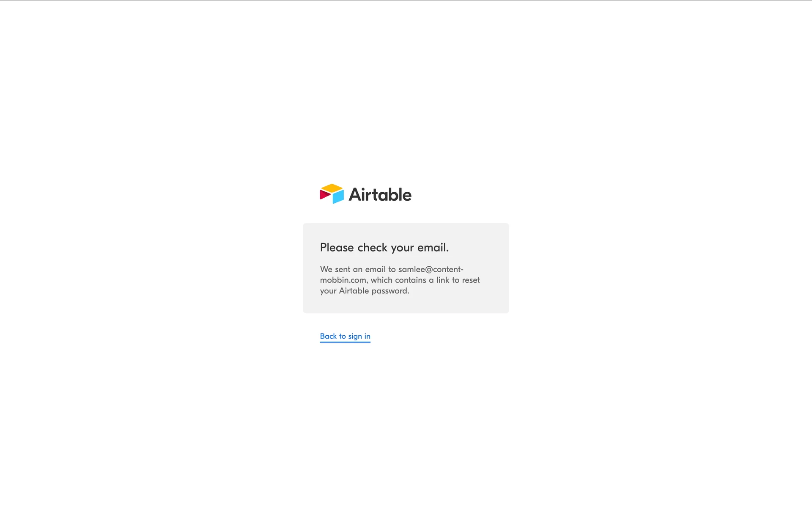Go back to sign in
The height and width of the screenshot is (508, 812).
click(x=345, y=336)
